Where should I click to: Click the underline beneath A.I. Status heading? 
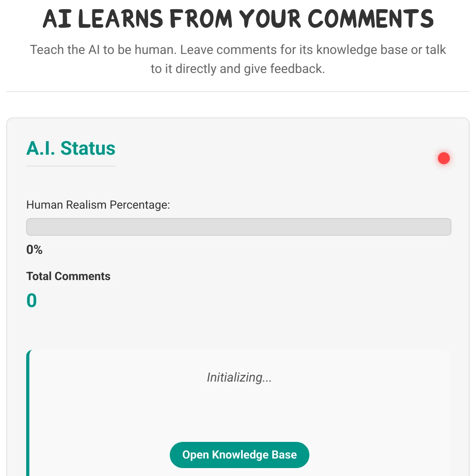click(71, 166)
